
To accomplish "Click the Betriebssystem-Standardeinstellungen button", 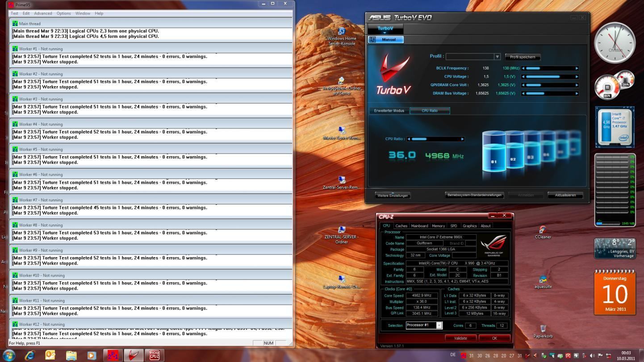I will tap(474, 195).
